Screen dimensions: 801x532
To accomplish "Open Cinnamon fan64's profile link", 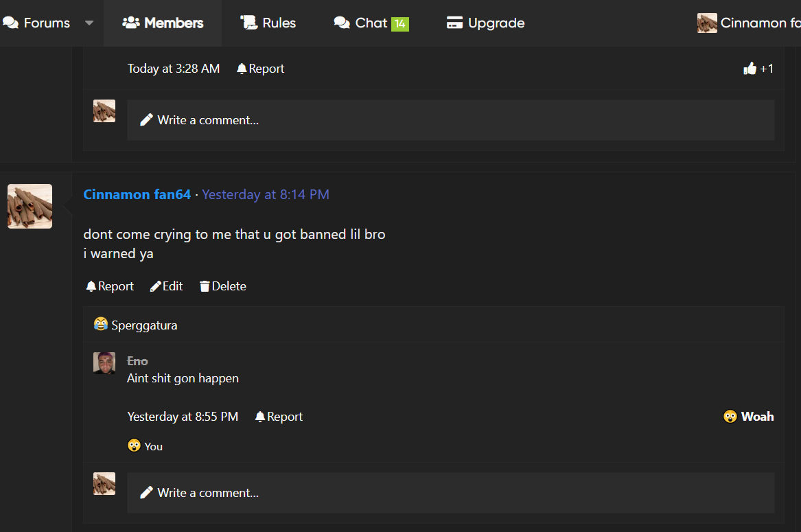I will click(x=137, y=194).
